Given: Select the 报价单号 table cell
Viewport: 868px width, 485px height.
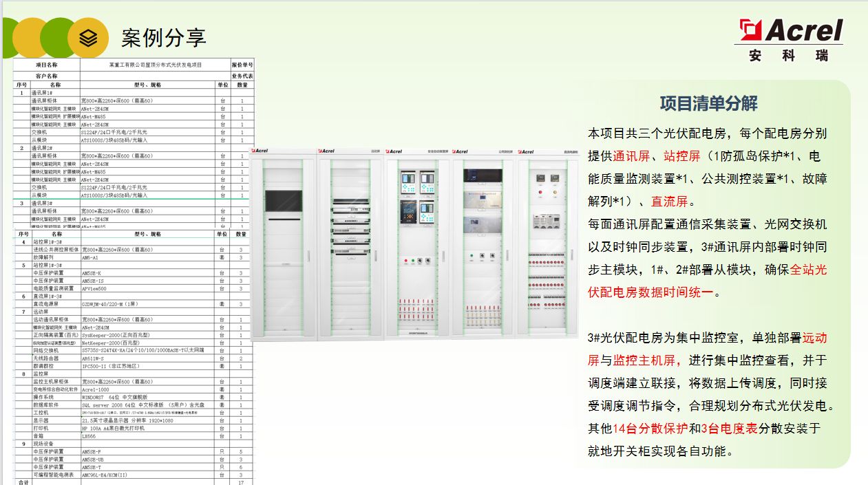Looking at the screenshot, I should pos(242,64).
